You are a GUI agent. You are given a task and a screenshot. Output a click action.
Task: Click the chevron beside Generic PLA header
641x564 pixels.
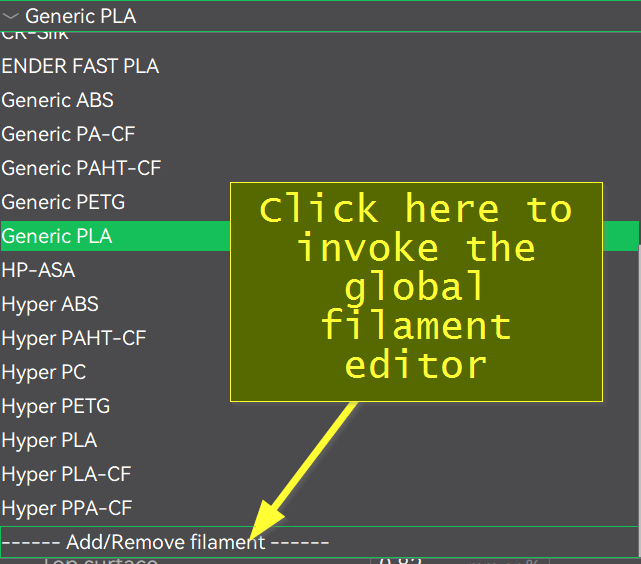click(11, 16)
